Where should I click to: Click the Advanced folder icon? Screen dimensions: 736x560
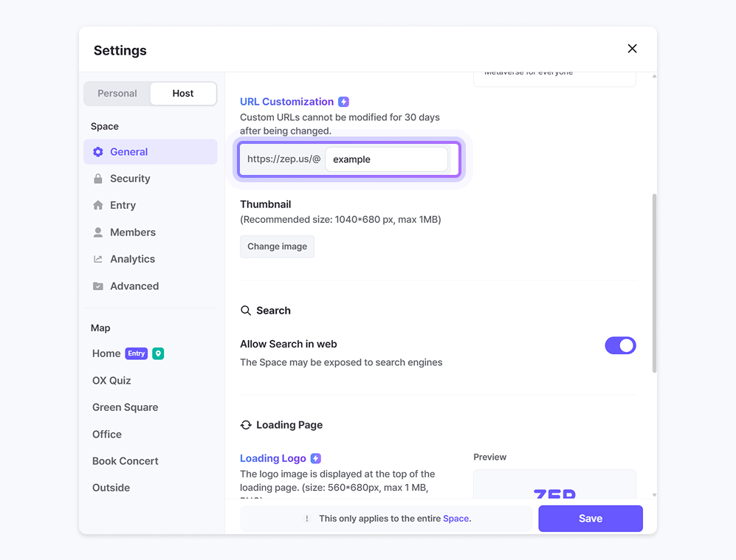(98, 286)
